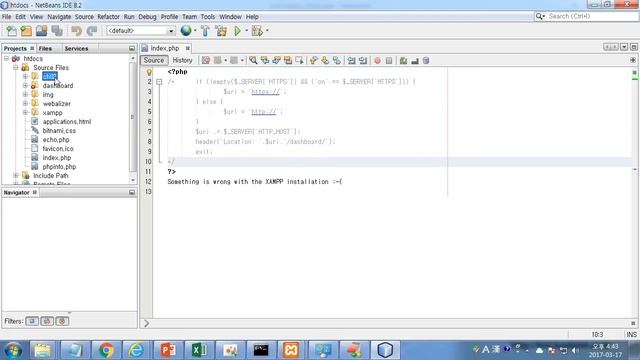Click the lightbulb hint on line 1

149,72
